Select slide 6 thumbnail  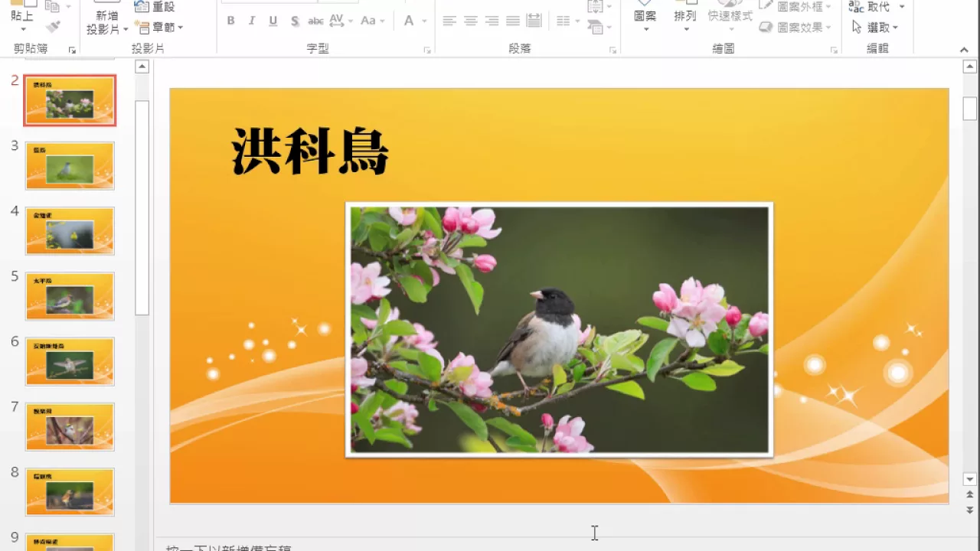(x=70, y=361)
